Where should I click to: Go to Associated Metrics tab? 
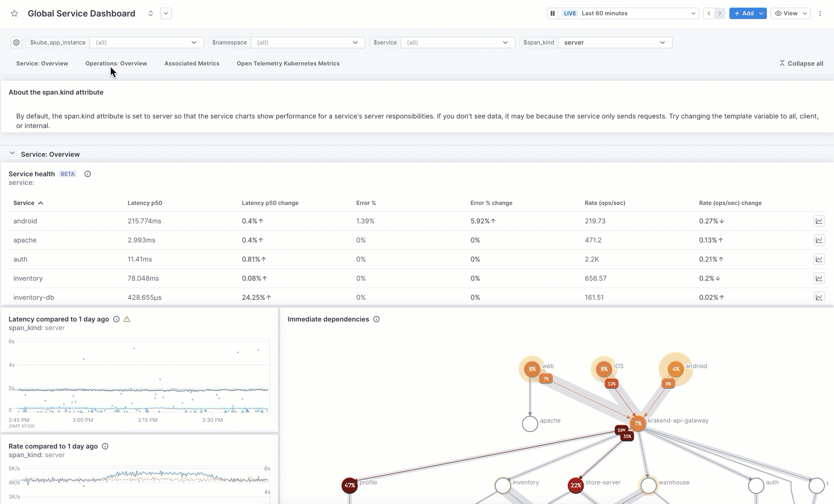(192, 64)
